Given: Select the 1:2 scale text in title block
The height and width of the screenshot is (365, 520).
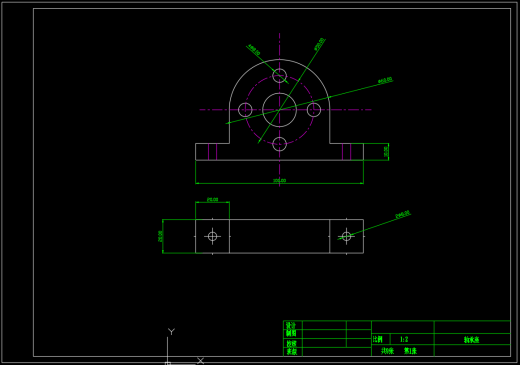Looking at the screenshot, I should point(404,340).
